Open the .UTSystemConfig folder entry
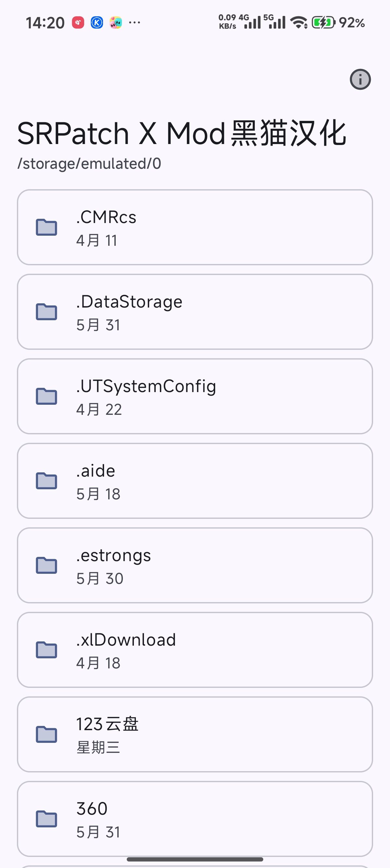The height and width of the screenshot is (868, 390). click(195, 396)
